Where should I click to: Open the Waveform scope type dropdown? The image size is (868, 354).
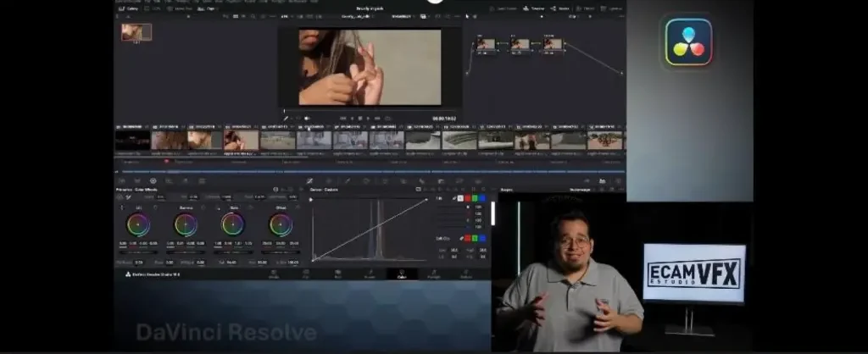tap(581, 190)
